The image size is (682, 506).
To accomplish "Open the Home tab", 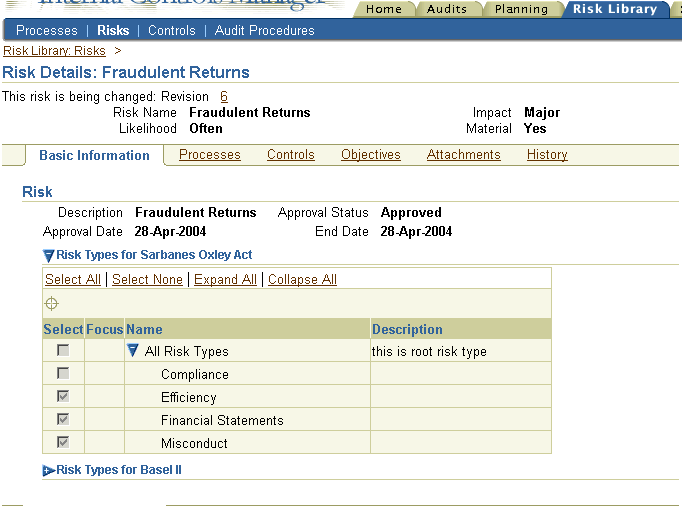I will (384, 9).
